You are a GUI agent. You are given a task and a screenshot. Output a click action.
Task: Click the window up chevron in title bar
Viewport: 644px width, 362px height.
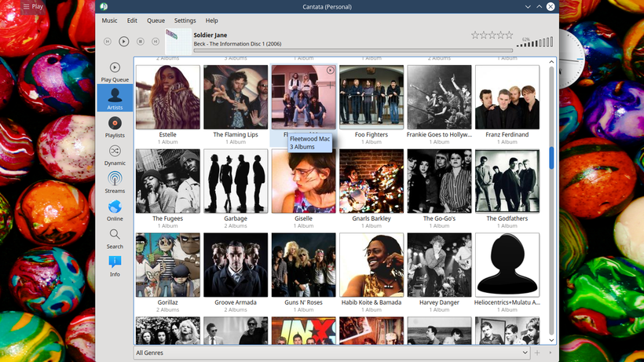(x=539, y=6)
